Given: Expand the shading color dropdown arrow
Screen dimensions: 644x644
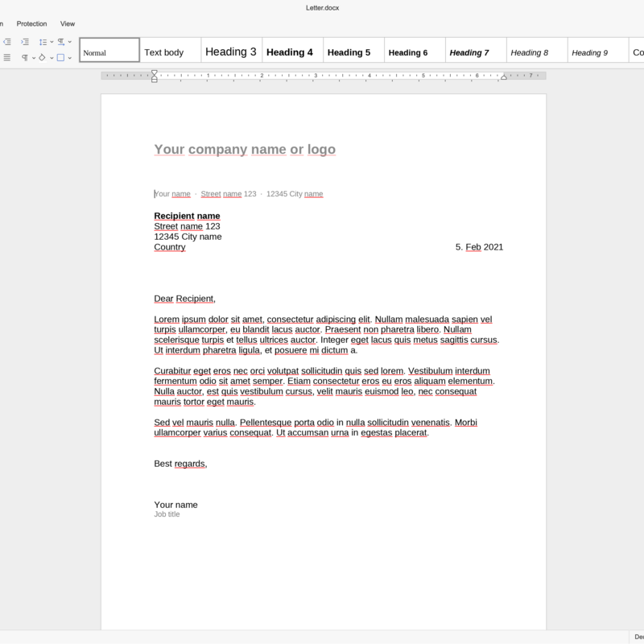Looking at the screenshot, I should (x=52, y=58).
